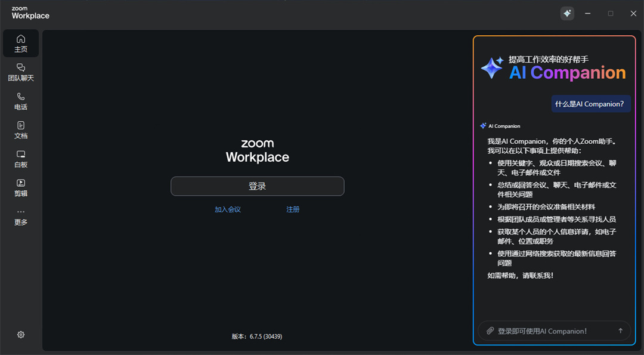Viewport: 644px width, 355px height.
Task: Open the Phone (电话) sidebar item
Action: pyautogui.click(x=21, y=101)
